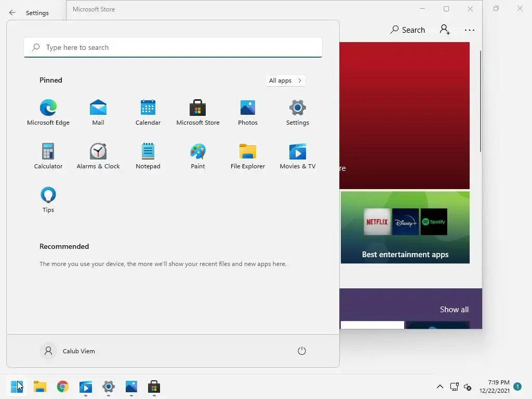
Task: Open the notification count badge
Action: pos(517,386)
